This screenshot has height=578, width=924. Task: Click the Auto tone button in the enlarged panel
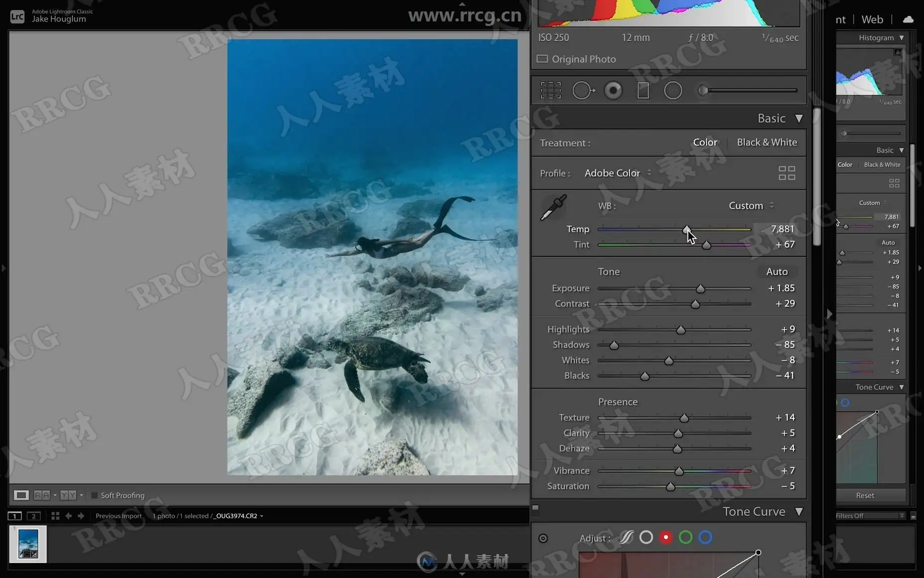[777, 272]
